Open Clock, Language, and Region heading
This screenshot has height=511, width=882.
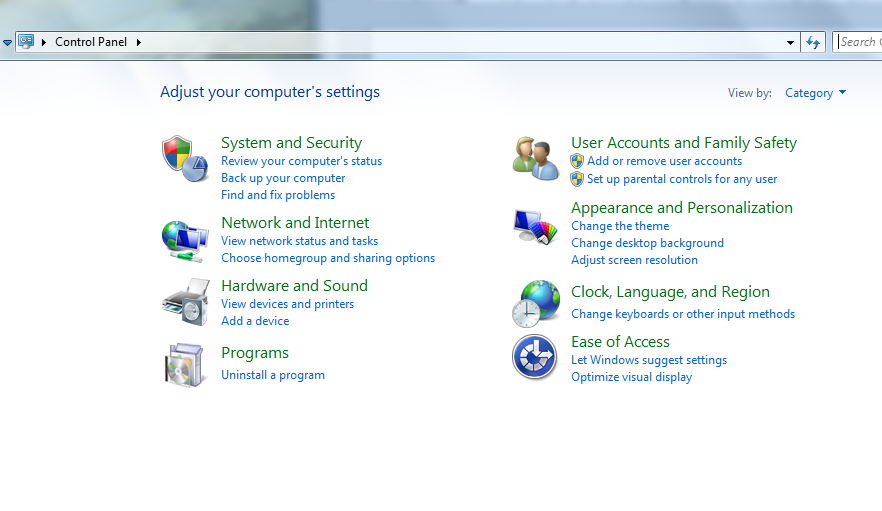[x=670, y=292]
